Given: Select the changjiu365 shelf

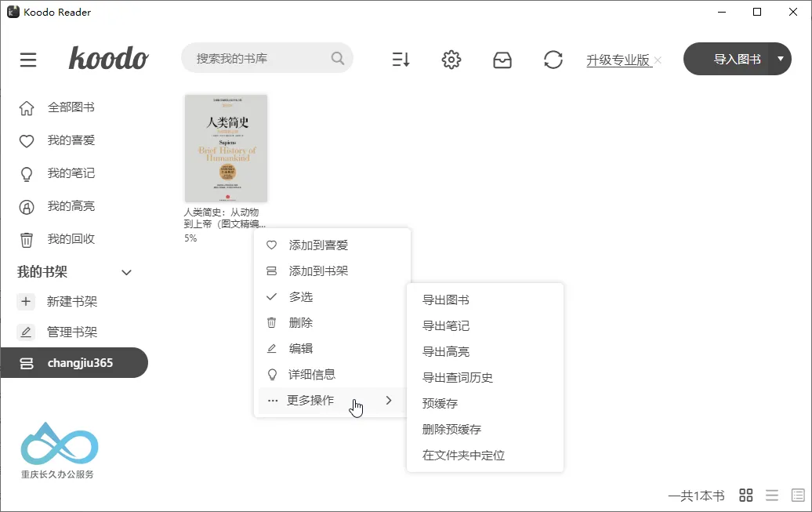Looking at the screenshot, I should 74,363.
